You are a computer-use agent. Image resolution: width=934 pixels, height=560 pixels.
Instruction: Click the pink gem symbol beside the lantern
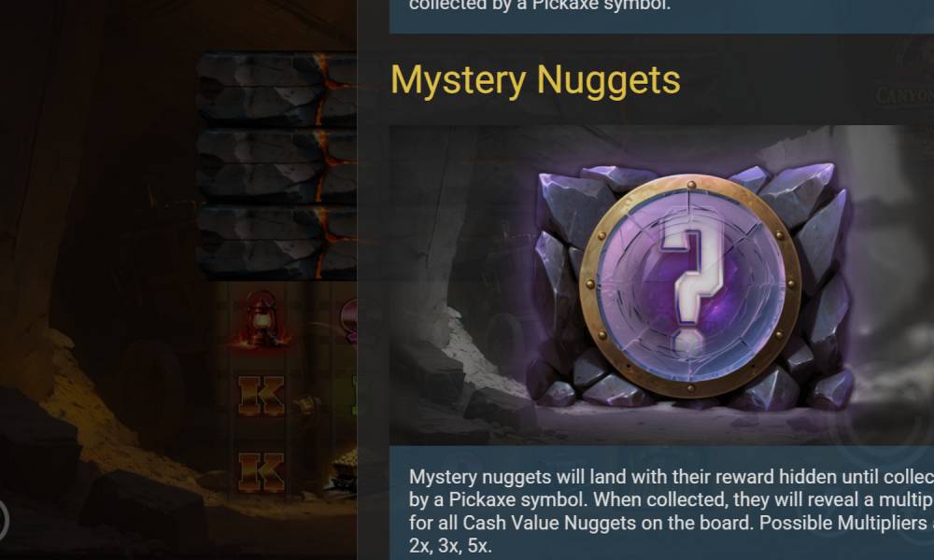(x=349, y=319)
